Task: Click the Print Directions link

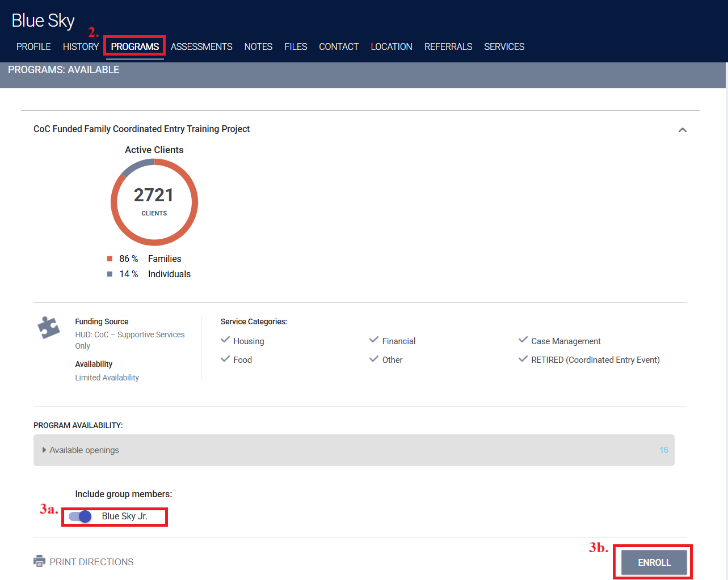Action: 91,562
